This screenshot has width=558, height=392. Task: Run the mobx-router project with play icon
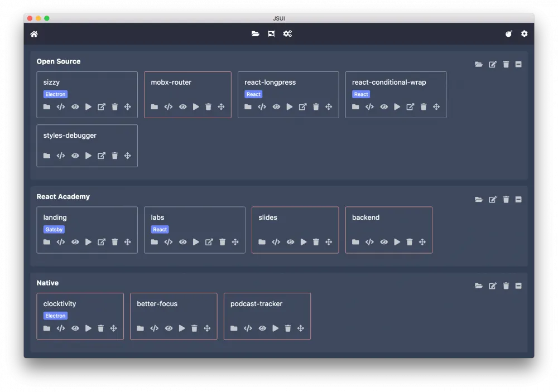196,107
